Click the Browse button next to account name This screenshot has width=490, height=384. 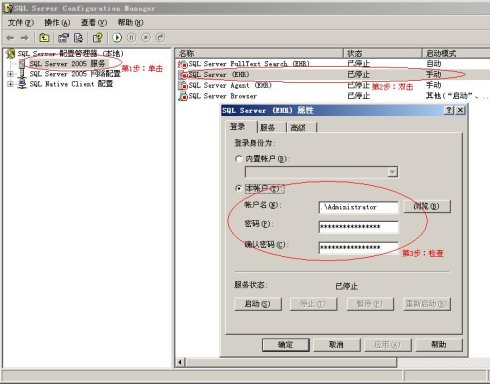427,207
